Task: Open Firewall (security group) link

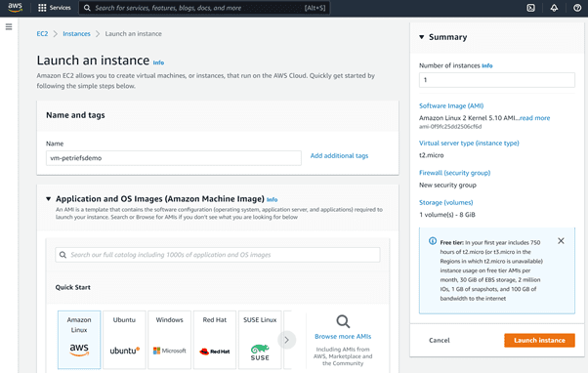Action: click(x=454, y=173)
